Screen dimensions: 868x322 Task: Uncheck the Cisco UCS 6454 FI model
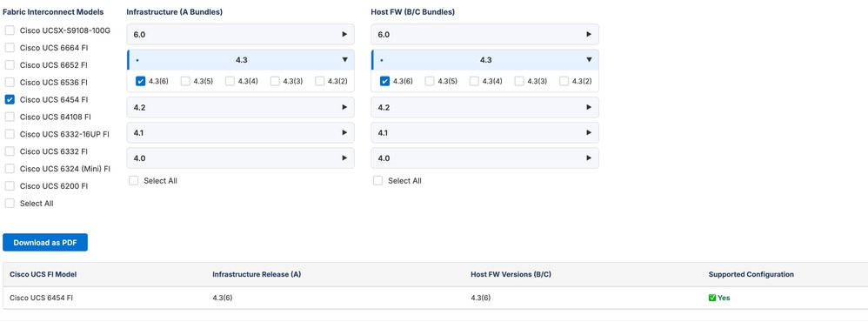click(10, 100)
